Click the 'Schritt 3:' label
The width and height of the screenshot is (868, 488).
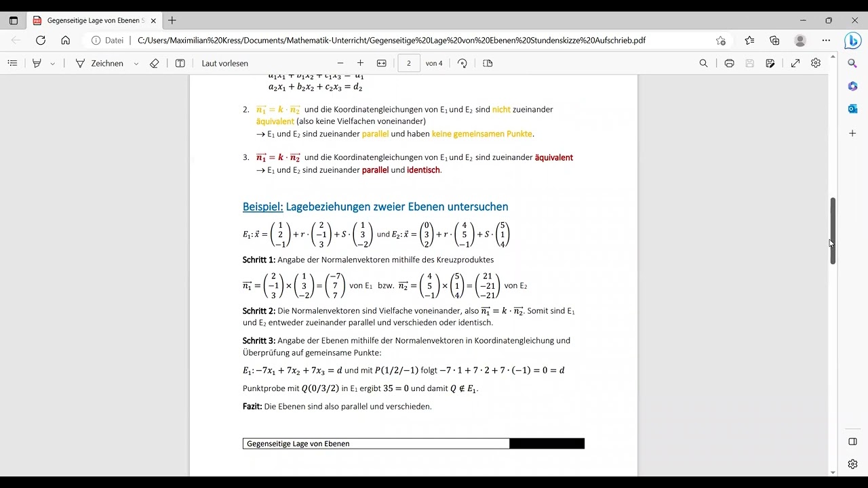coord(259,341)
